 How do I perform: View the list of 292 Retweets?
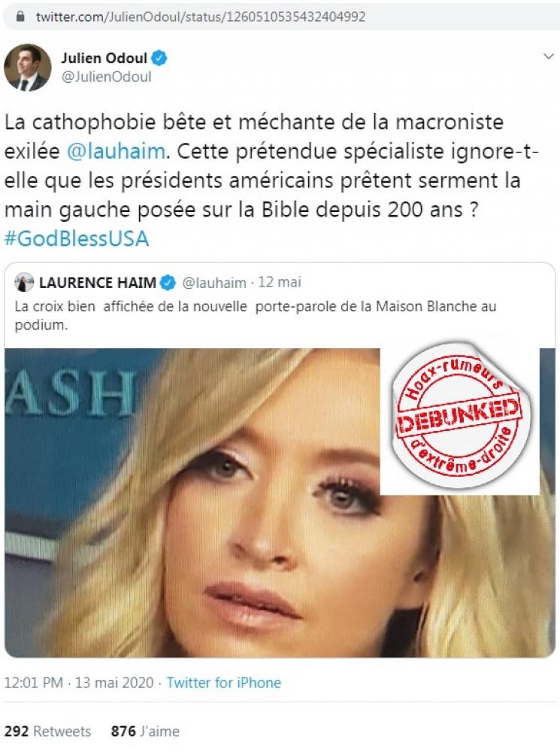tap(47, 731)
